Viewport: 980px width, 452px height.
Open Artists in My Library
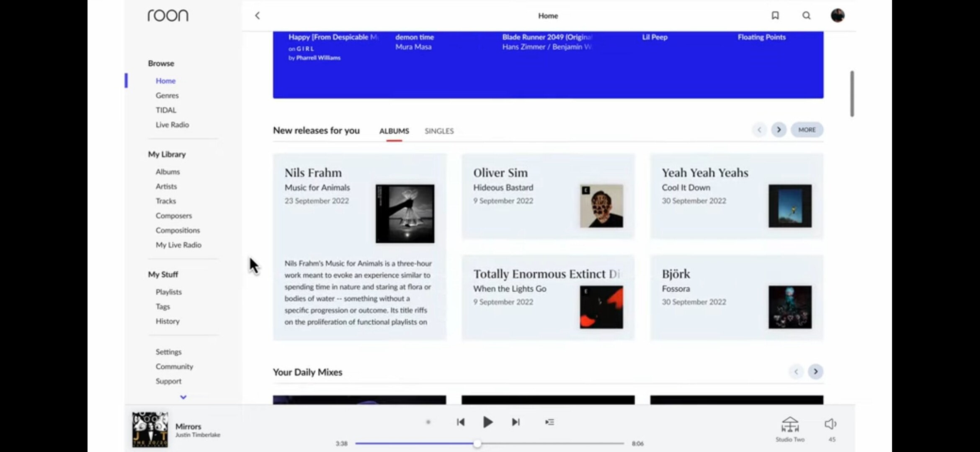[x=166, y=186]
